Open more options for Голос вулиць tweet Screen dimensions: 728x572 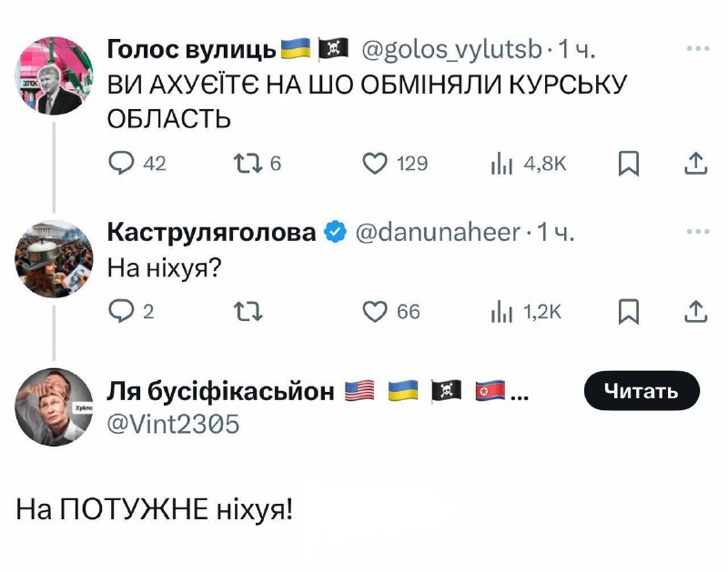pos(697,47)
